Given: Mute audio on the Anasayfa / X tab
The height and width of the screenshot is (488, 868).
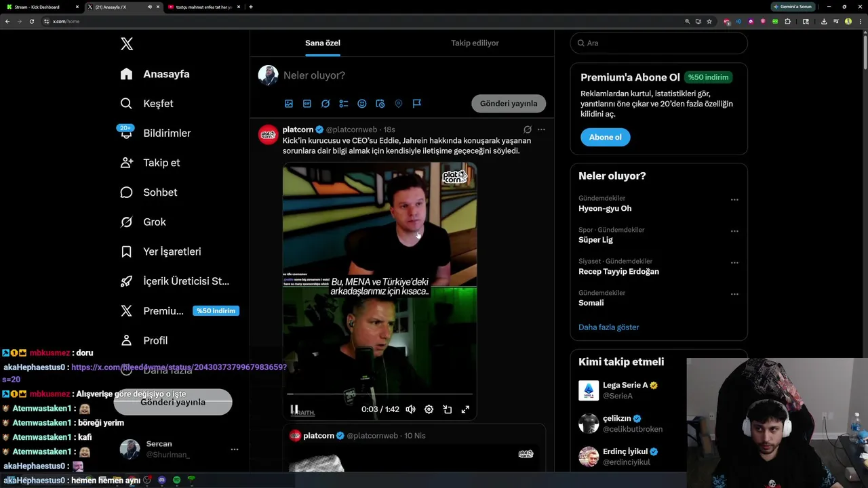Looking at the screenshot, I should coord(149,7).
